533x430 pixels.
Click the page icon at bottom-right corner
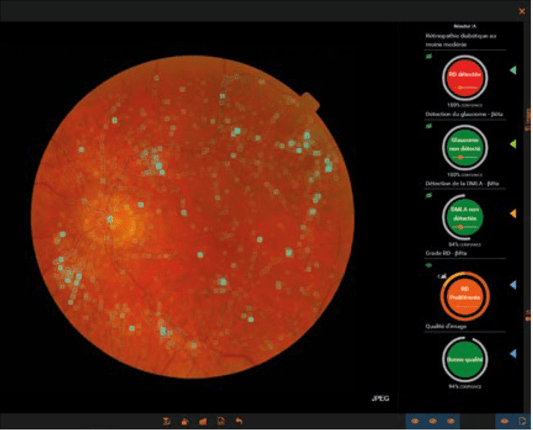tap(522, 421)
